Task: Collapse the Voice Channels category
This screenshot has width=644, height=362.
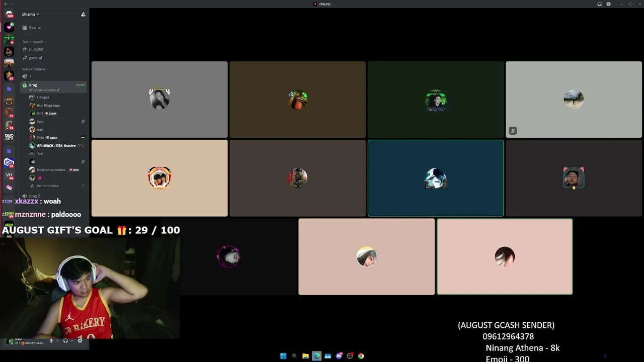Action: [x=35, y=69]
